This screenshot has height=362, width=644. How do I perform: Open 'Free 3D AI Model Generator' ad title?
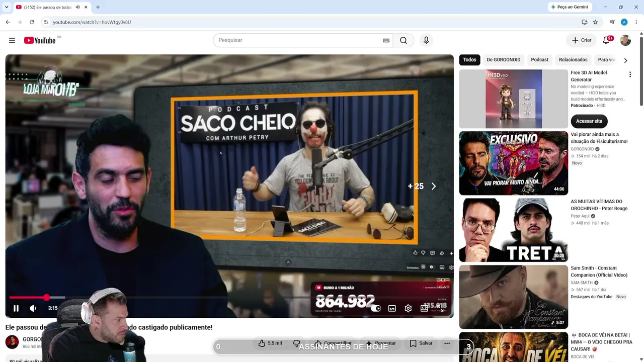pyautogui.click(x=589, y=76)
